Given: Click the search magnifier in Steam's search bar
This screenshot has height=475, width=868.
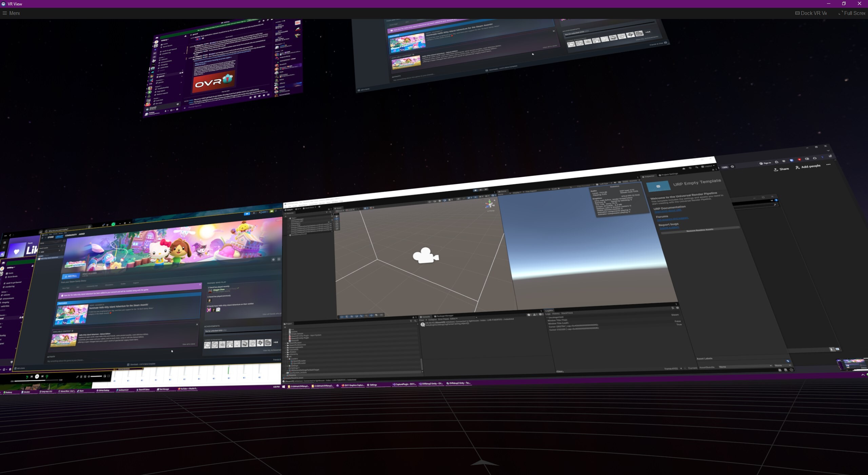Looking at the screenshot, I should [46, 231].
